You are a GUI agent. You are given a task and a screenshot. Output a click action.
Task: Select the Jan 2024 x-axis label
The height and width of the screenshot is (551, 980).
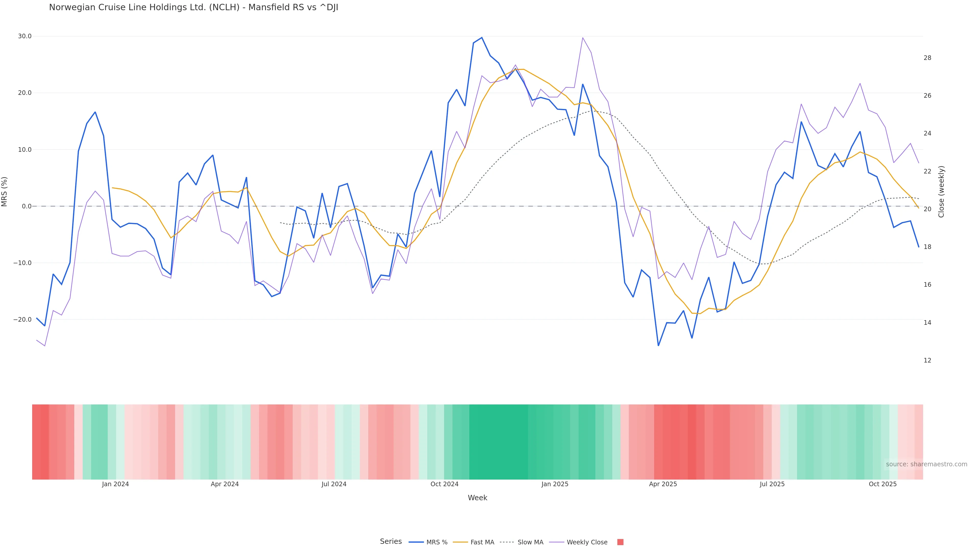[115, 484]
